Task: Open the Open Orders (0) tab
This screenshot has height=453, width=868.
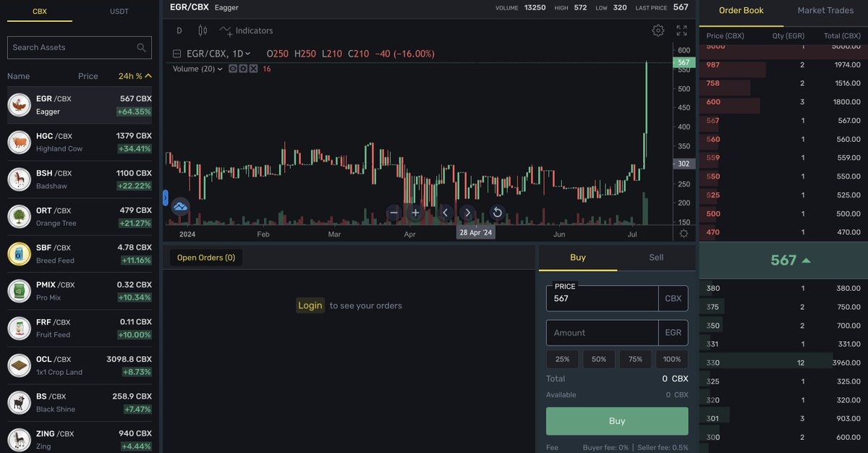Action: click(206, 258)
